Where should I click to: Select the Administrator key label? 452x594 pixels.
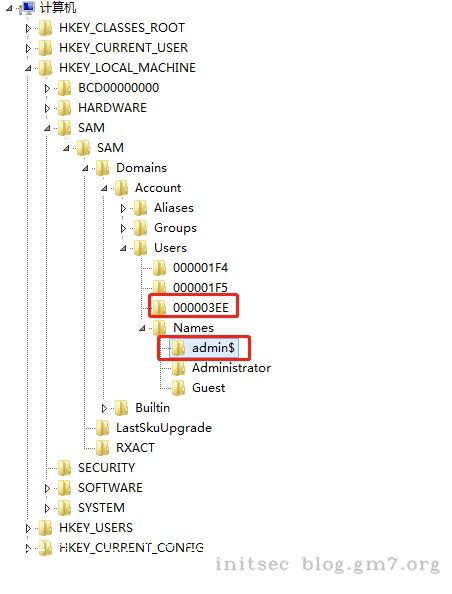(x=231, y=368)
